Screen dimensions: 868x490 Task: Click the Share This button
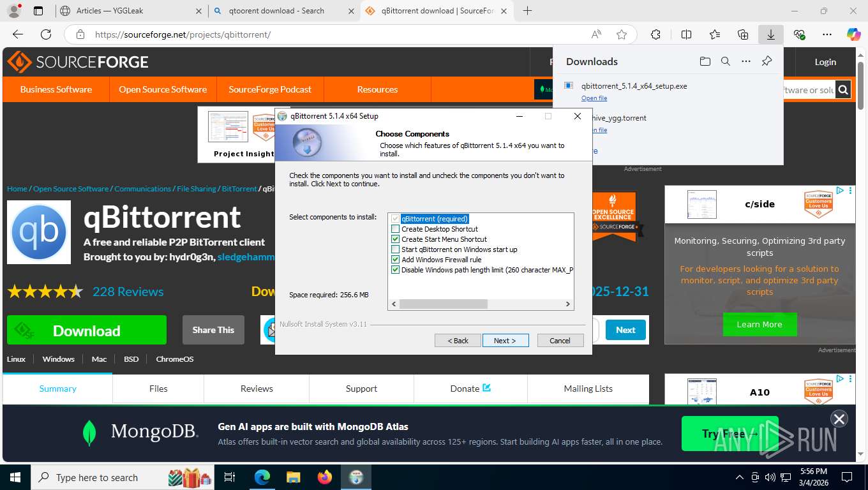(x=213, y=330)
